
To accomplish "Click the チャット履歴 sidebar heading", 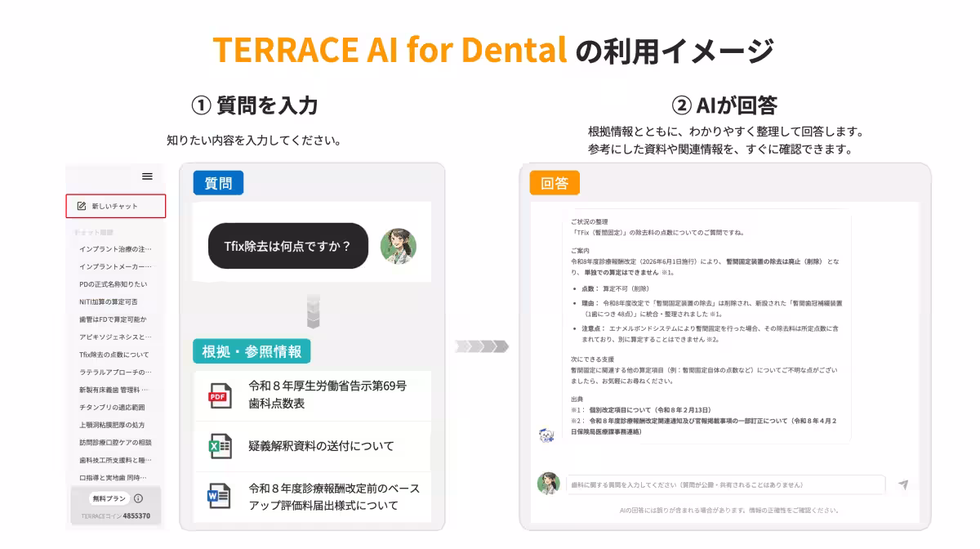I will pyautogui.click(x=93, y=232).
